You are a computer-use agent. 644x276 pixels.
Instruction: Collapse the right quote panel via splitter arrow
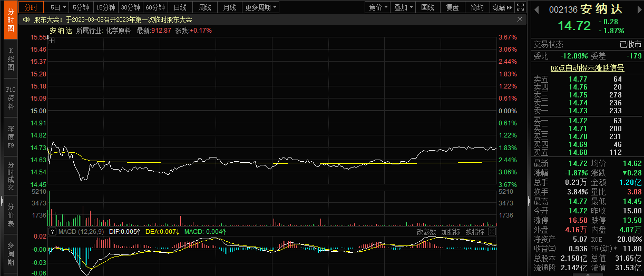click(x=529, y=200)
